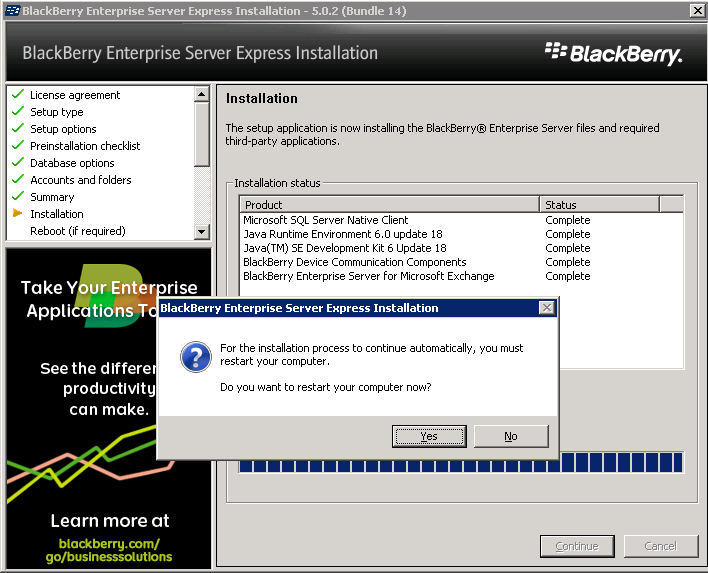This screenshot has height=573, width=708.
Task: Click the Status column header
Action: coord(599,205)
